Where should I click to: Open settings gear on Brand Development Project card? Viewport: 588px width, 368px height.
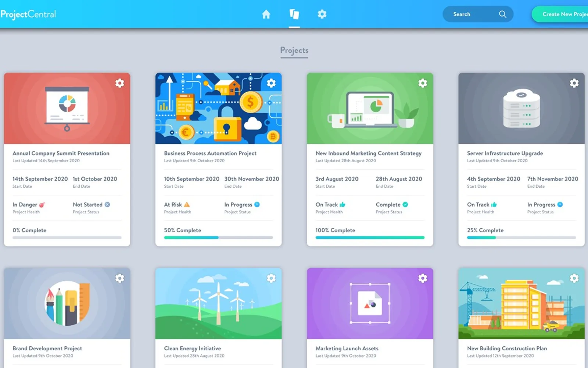(120, 278)
